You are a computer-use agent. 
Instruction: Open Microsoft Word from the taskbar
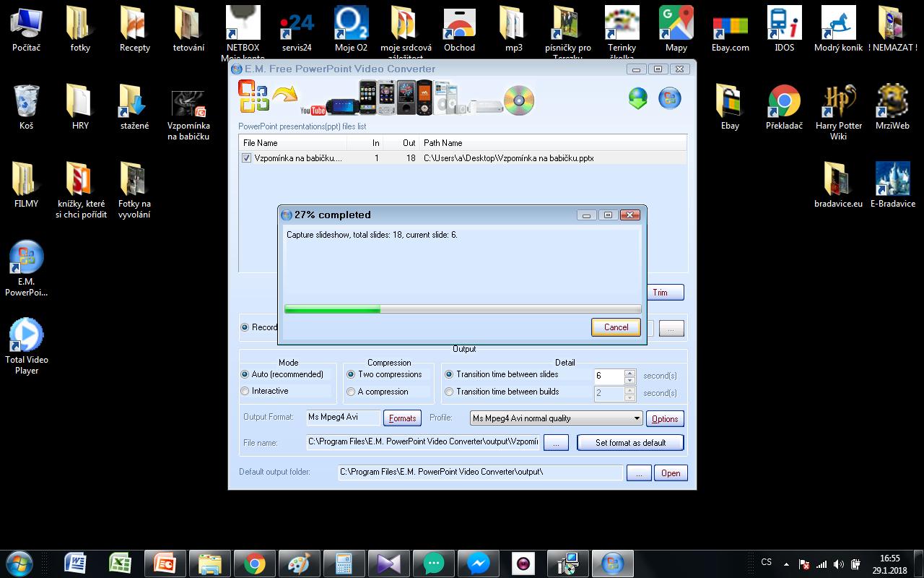tap(75, 563)
